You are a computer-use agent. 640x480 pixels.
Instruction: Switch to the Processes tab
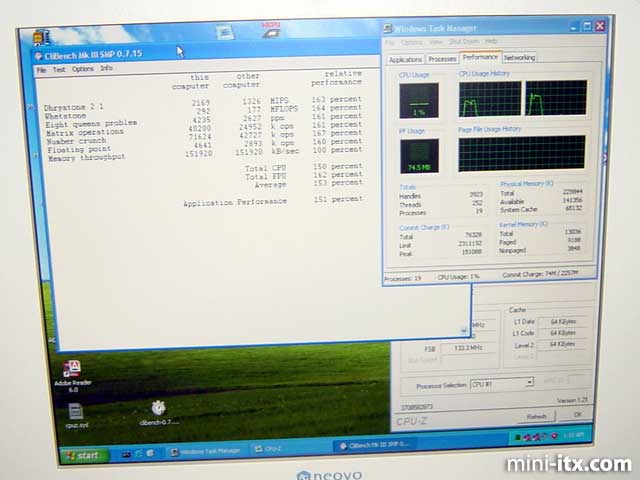tap(442, 59)
